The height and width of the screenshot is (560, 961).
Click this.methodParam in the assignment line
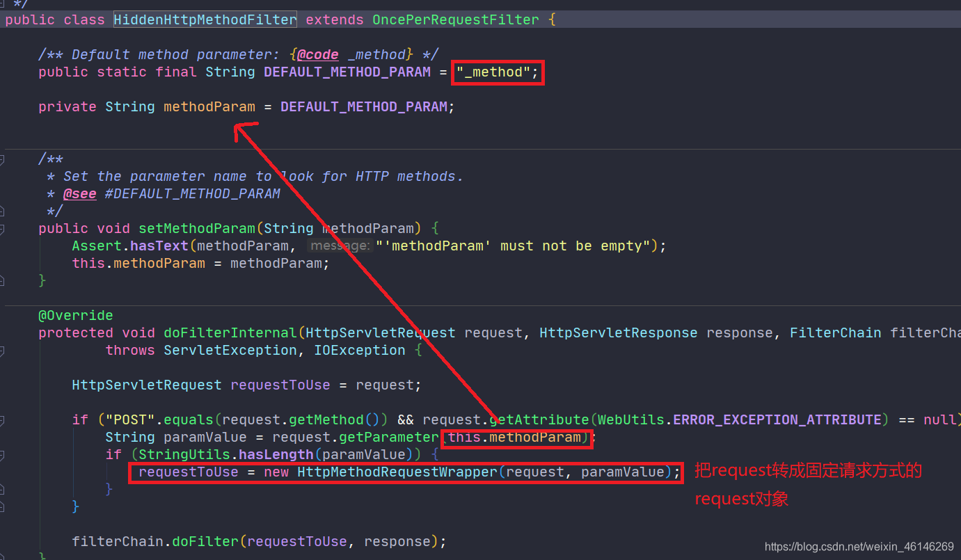(x=138, y=263)
